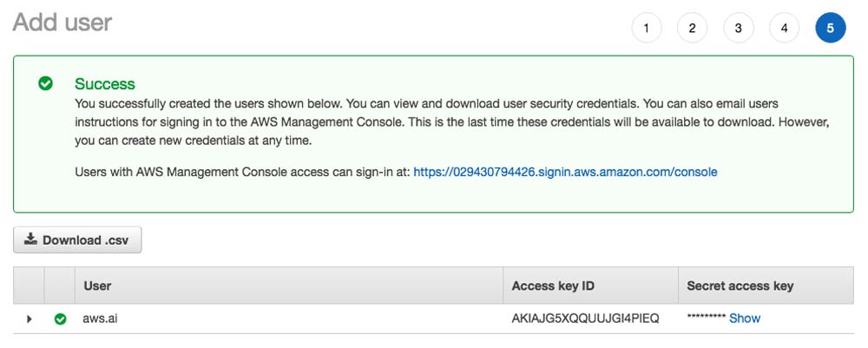Click download arrow icon on .csv button

tap(30, 240)
